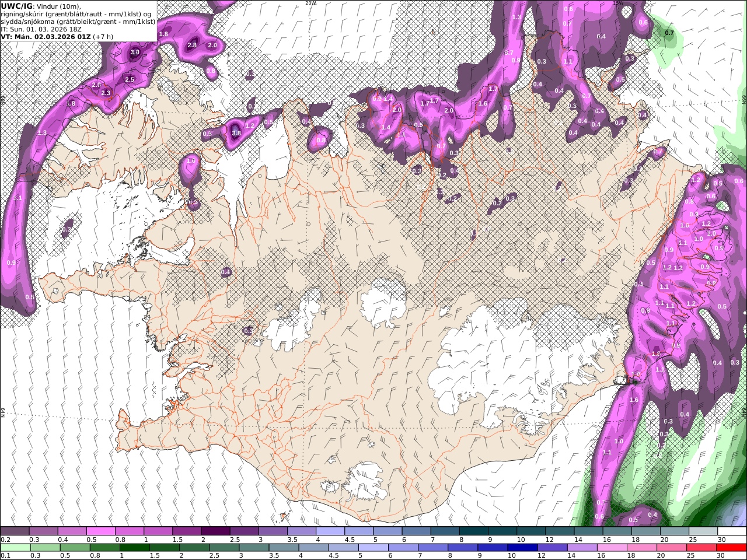
Task: Click the '3.8' precipitation value on the map
Action: pyautogui.click(x=236, y=133)
